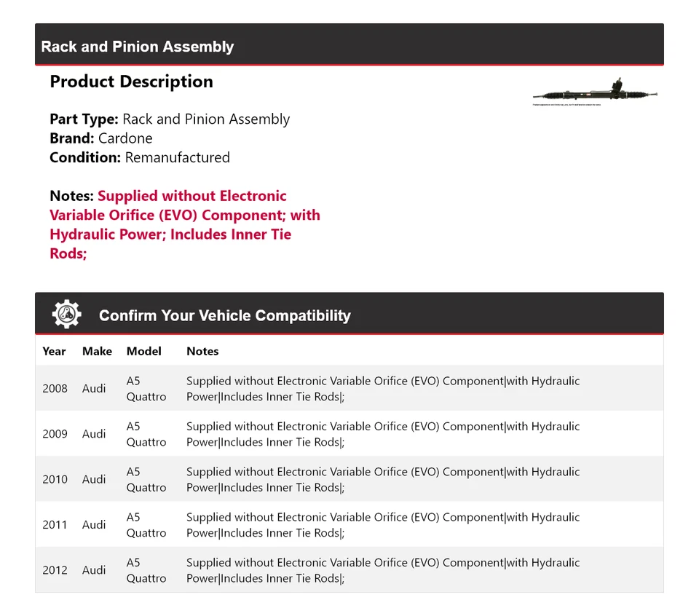
Task: Select the Product Description heading
Action: point(131,82)
